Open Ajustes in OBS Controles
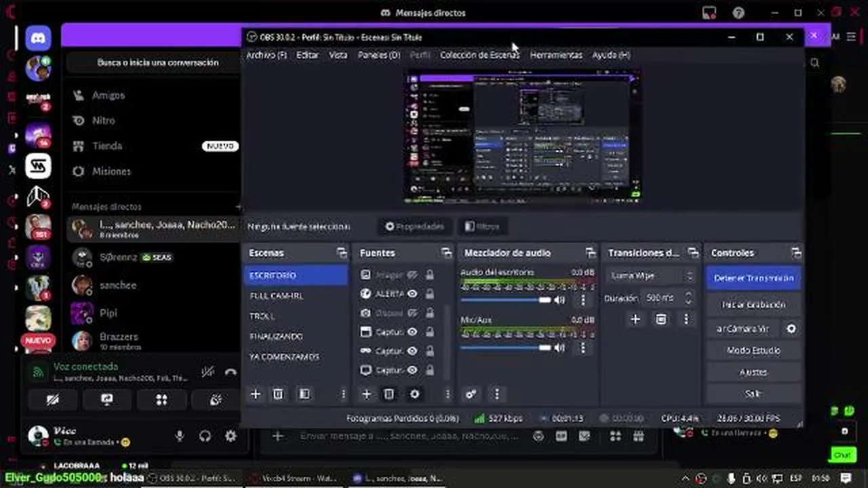The image size is (868, 488). pyautogui.click(x=753, y=372)
